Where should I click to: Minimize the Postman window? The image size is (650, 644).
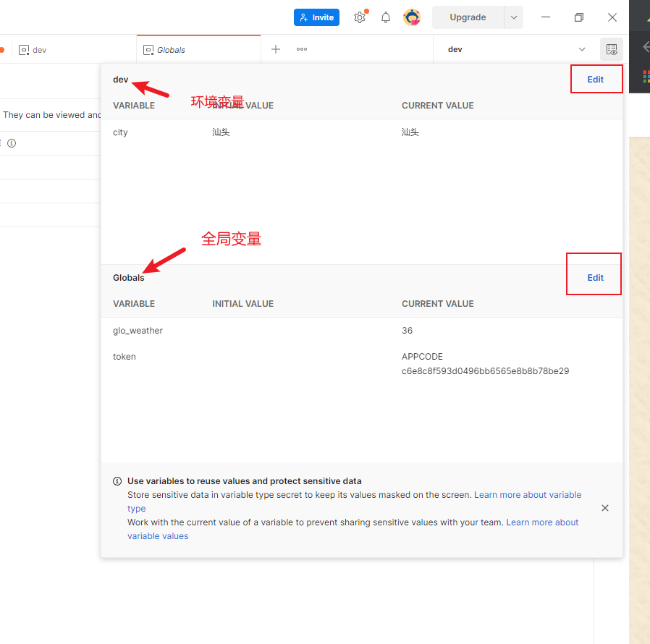click(546, 17)
